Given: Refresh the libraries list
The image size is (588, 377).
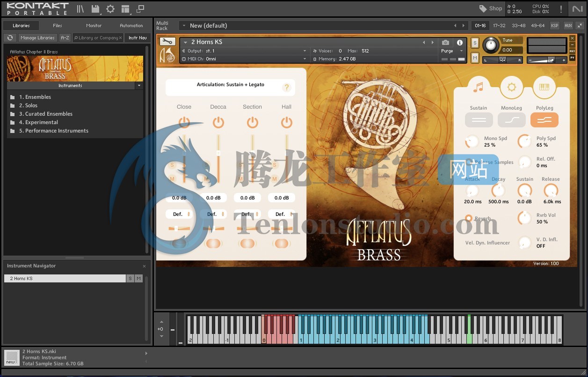Looking at the screenshot, I should 10,38.
